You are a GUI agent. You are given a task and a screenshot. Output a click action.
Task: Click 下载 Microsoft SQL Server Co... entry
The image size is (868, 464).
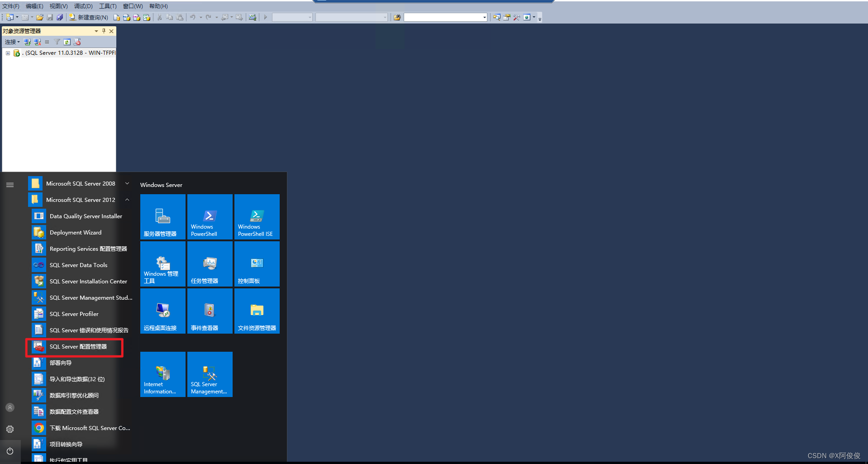click(82, 428)
